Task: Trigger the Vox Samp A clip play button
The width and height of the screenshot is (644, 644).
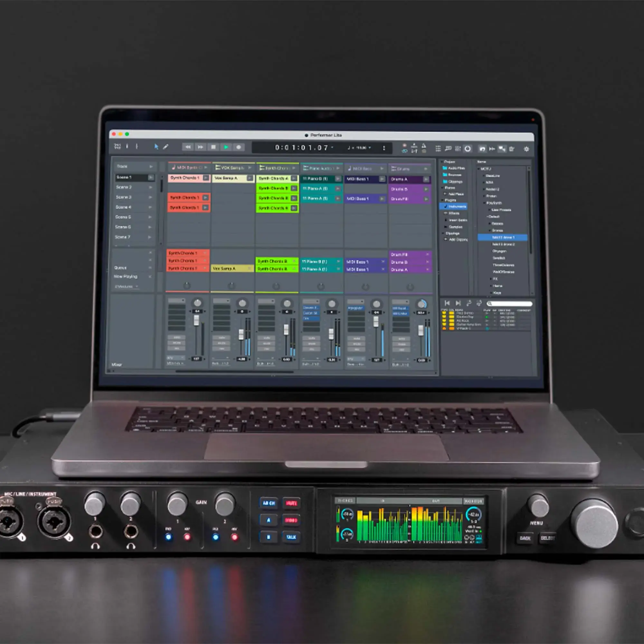Action: pyautogui.click(x=250, y=178)
